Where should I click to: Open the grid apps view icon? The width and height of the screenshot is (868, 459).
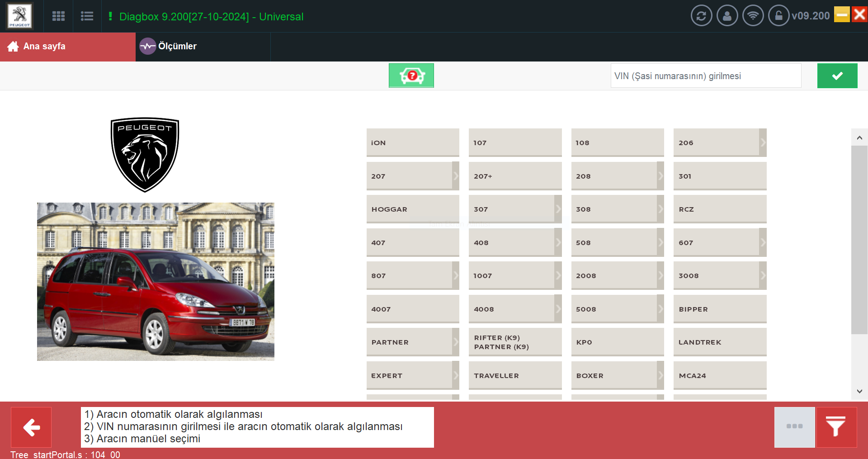(x=58, y=16)
